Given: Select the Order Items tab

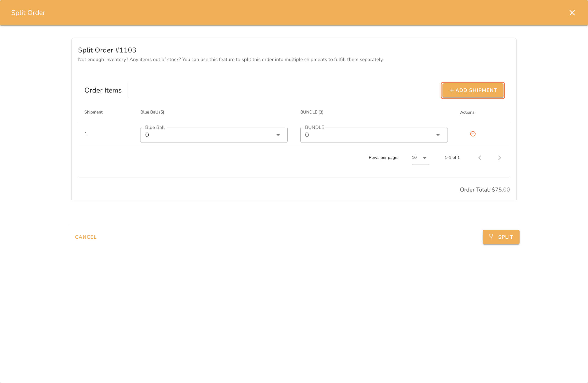Looking at the screenshot, I should [103, 90].
